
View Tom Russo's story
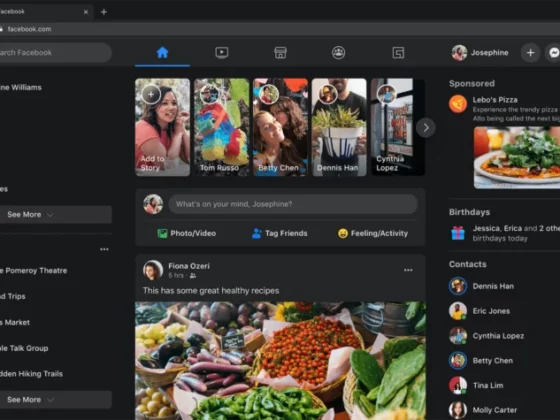click(221, 127)
